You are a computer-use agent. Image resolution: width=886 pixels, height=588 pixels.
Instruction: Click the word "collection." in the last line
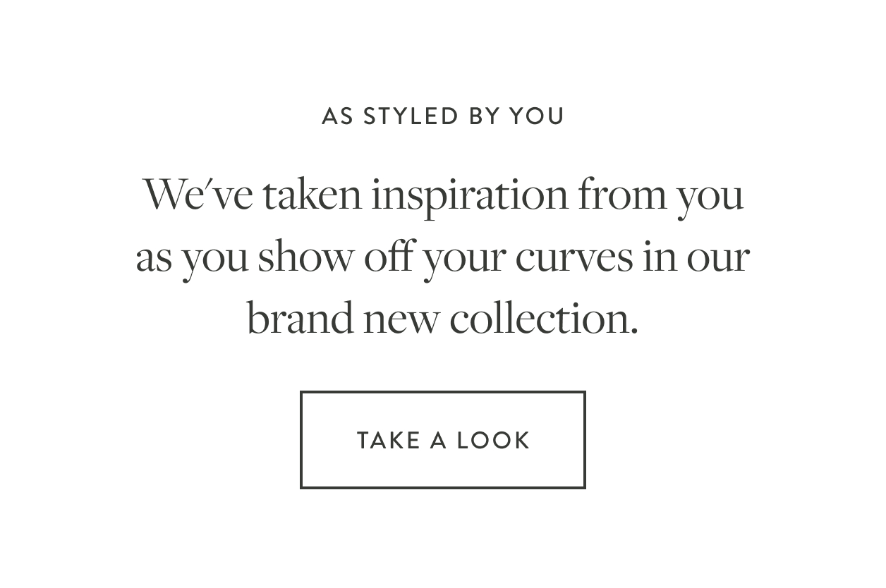(544, 319)
